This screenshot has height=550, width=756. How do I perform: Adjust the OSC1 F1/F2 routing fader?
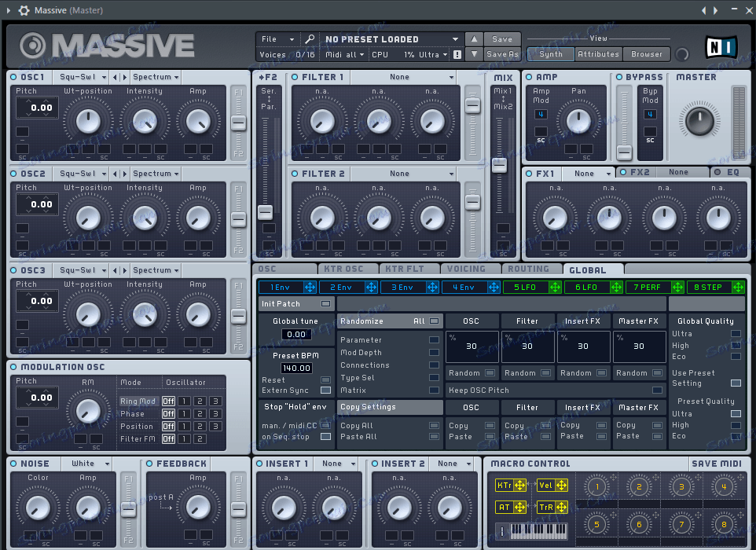tap(238, 123)
